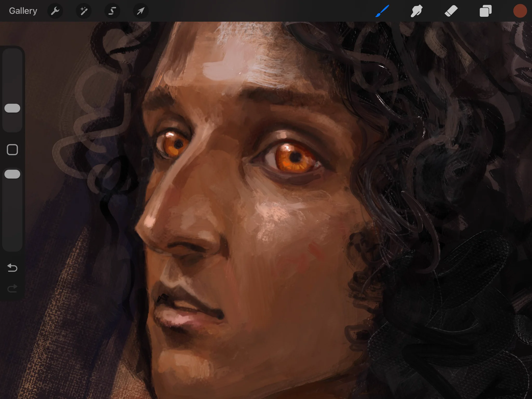This screenshot has width=532, height=399.
Task: Select the Smudge tool
Action: (416, 11)
